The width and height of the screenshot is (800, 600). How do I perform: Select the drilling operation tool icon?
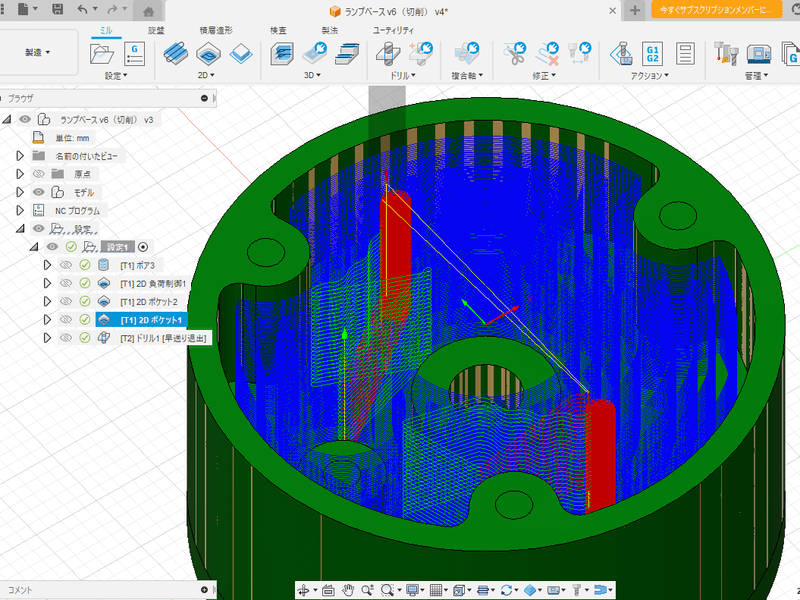click(386, 52)
